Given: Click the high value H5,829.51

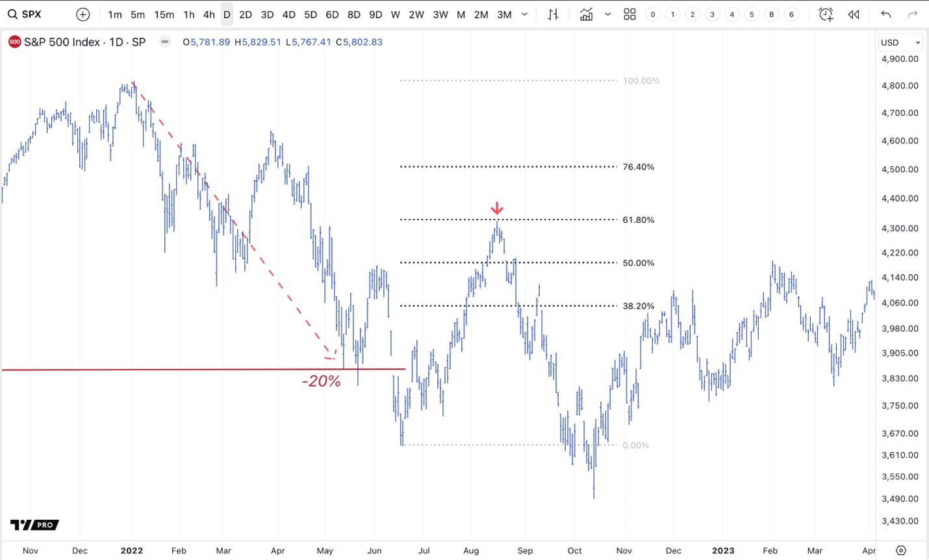Looking at the screenshot, I should 258,42.
